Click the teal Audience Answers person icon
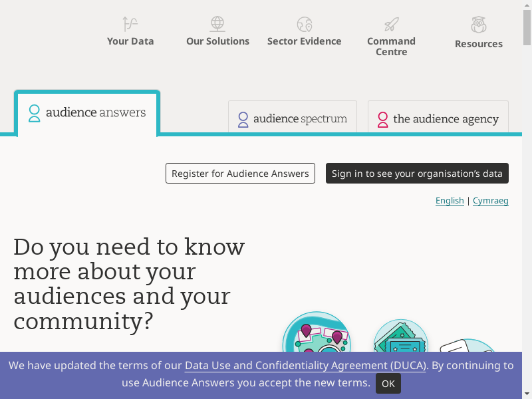 (35, 113)
